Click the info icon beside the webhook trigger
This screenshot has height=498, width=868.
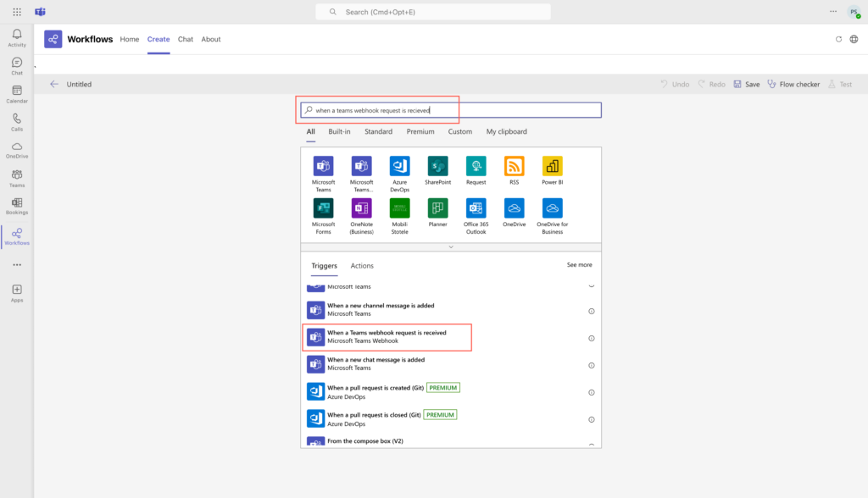(x=591, y=337)
